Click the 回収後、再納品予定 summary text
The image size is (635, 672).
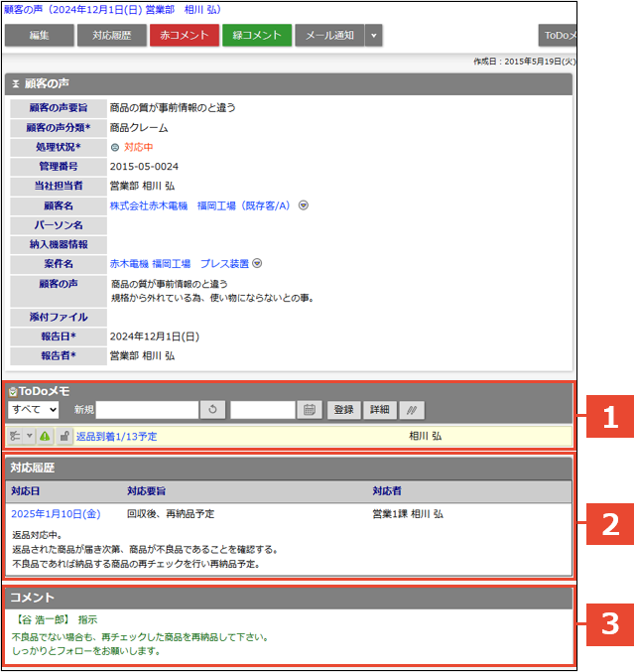click(171, 514)
